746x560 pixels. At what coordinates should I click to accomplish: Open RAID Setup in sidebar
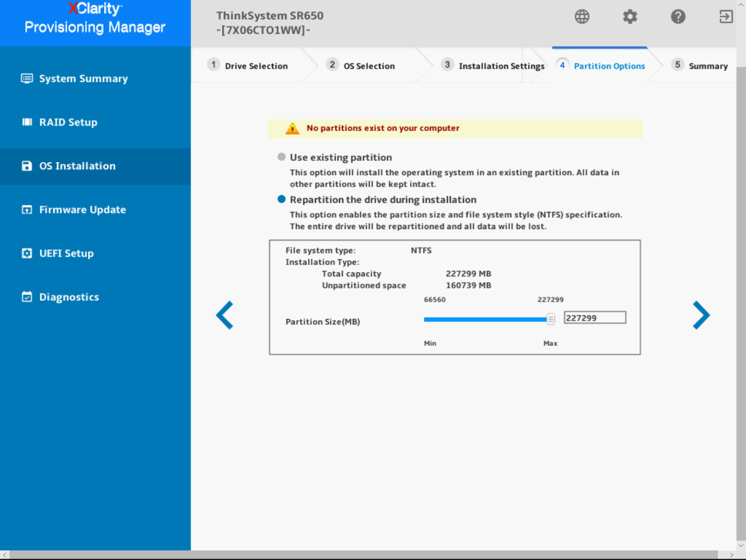(x=95, y=122)
